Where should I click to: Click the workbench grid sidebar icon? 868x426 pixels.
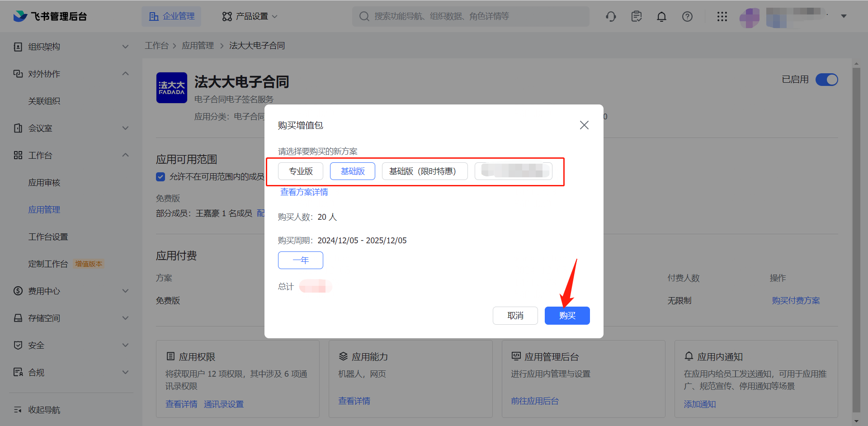(18, 155)
